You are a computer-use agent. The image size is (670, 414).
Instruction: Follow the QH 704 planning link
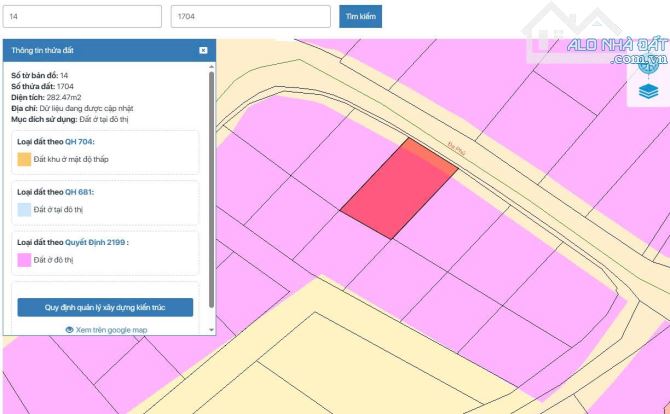click(x=79, y=142)
